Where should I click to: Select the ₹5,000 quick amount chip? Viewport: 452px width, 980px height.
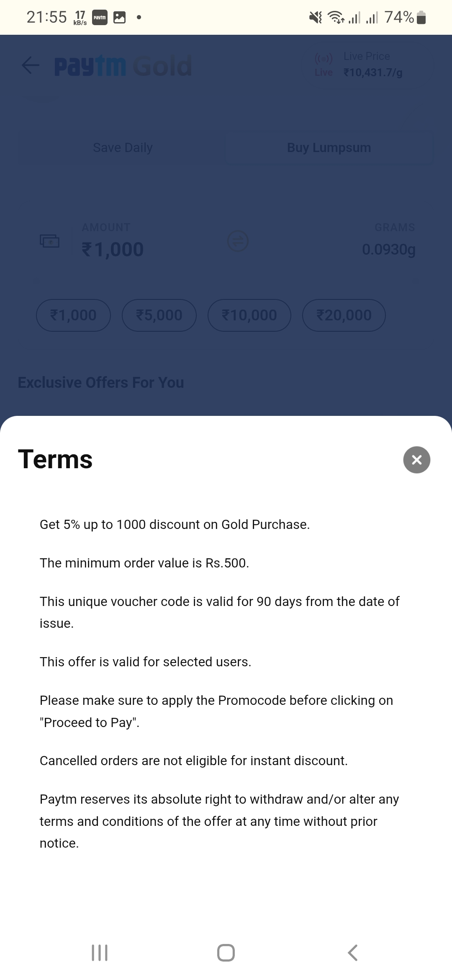159,315
